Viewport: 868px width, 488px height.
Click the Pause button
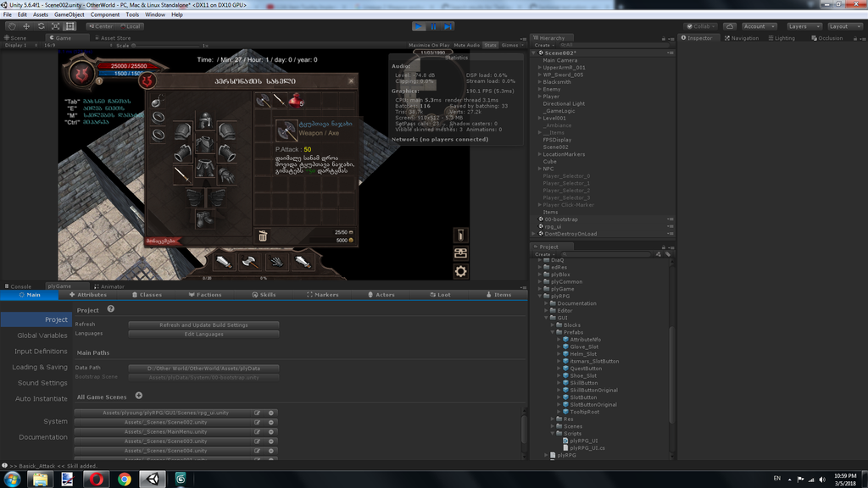pyautogui.click(x=433, y=26)
